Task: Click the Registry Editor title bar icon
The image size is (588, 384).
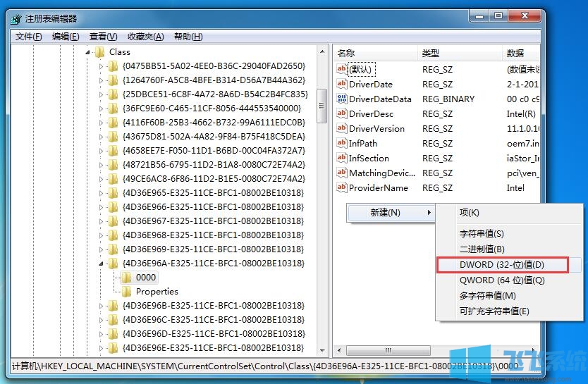Action: coord(16,19)
